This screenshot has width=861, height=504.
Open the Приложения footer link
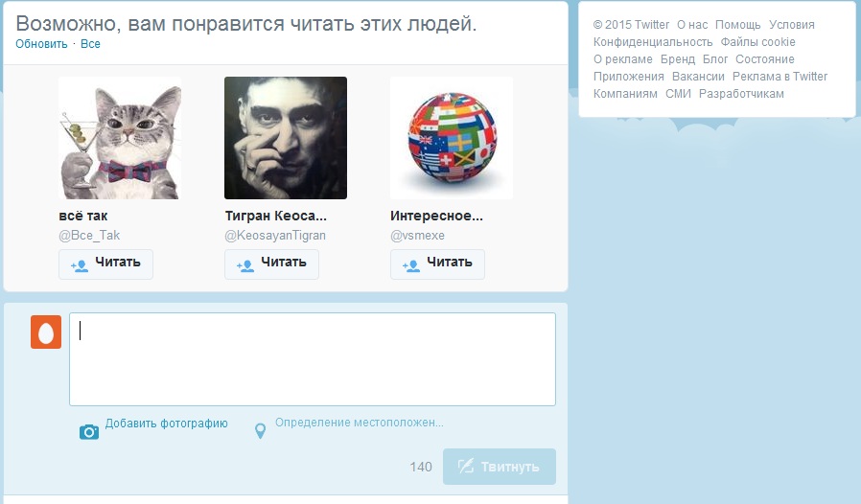tap(628, 77)
